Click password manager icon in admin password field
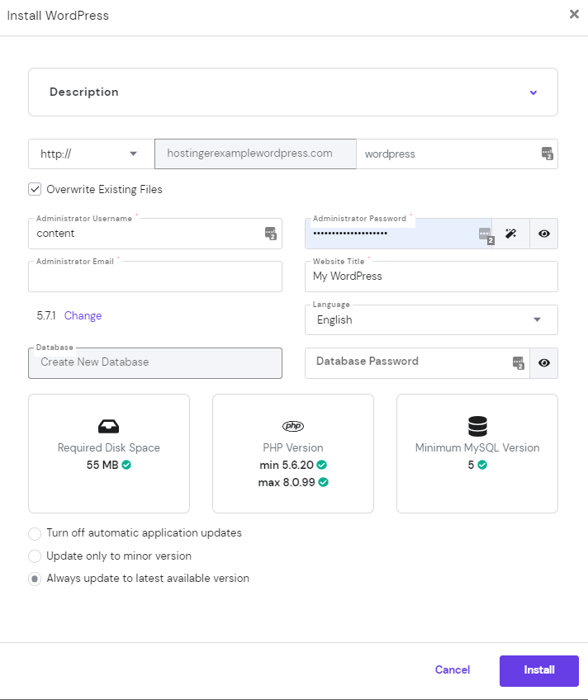This screenshot has height=700, width=588. [486, 235]
